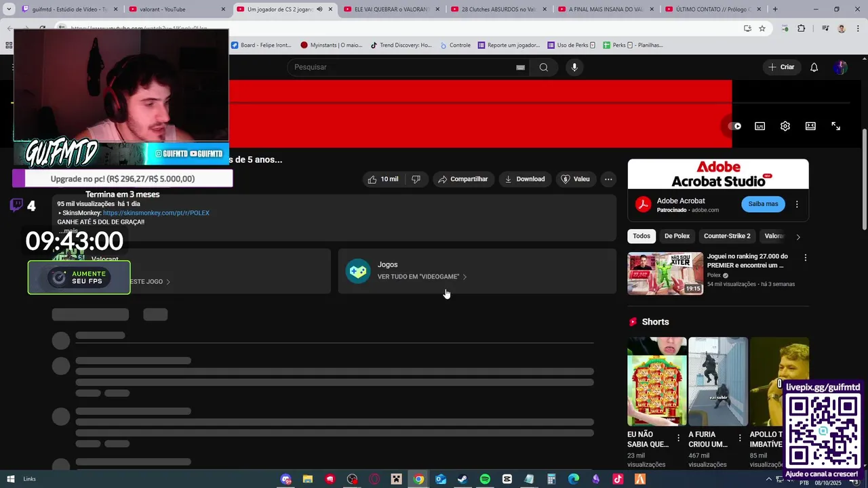Install app icon in address bar
Screen dimensions: 868x488
[747, 28]
